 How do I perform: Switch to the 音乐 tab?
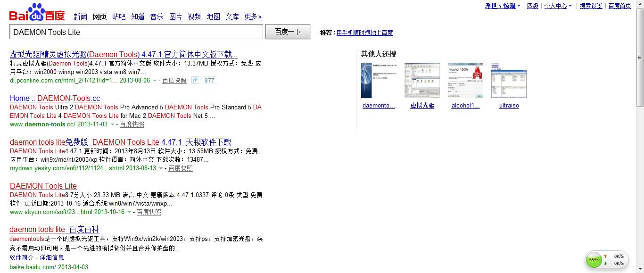pyautogui.click(x=157, y=17)
